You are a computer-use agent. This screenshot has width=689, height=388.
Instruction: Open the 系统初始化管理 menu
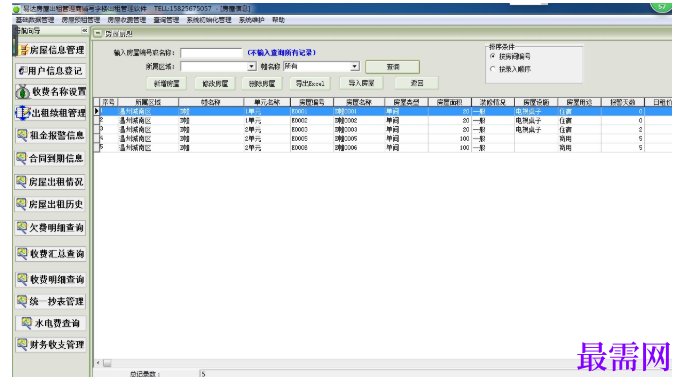[209, 20]
